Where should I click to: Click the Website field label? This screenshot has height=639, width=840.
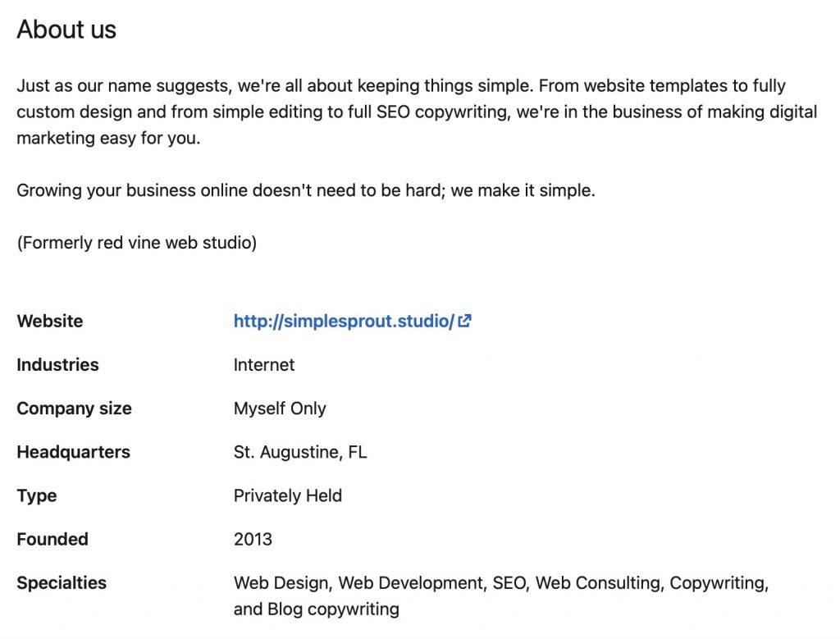(x=50, y=322)
